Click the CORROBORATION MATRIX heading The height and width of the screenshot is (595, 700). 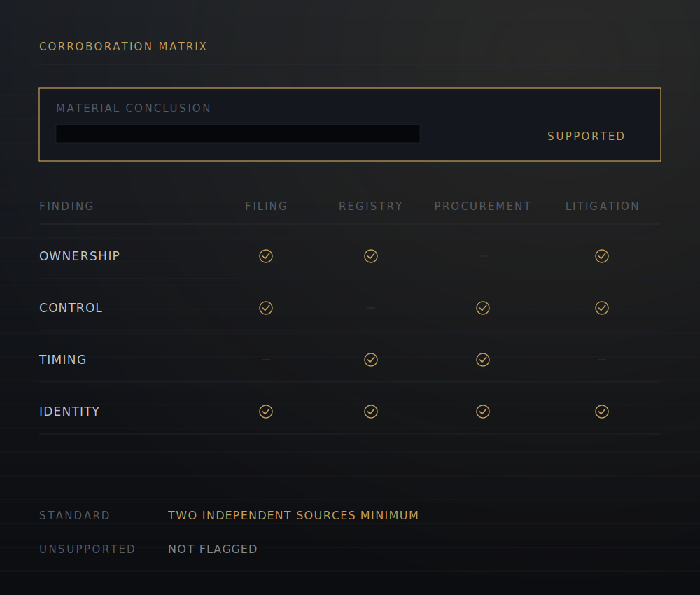(x=123, y=46)
